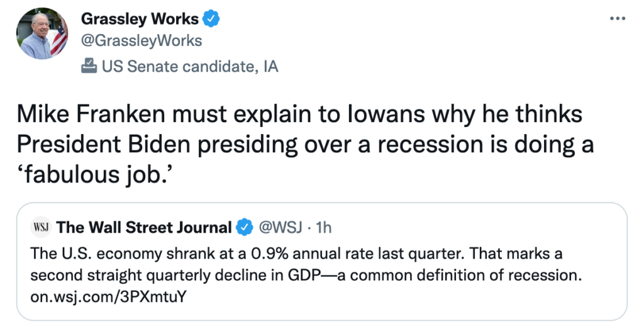Open the 1h timestamp of the quoted tweet
This screenshot has height=334, width=644.
pos(323,227)
